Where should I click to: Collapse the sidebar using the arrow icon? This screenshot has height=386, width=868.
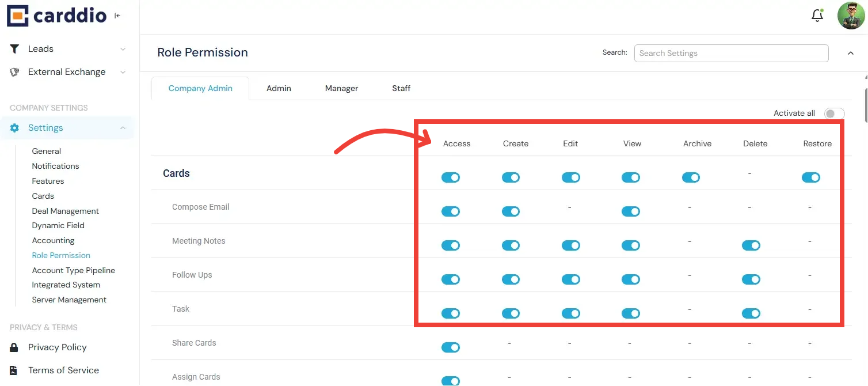click(x=117, y=16)
